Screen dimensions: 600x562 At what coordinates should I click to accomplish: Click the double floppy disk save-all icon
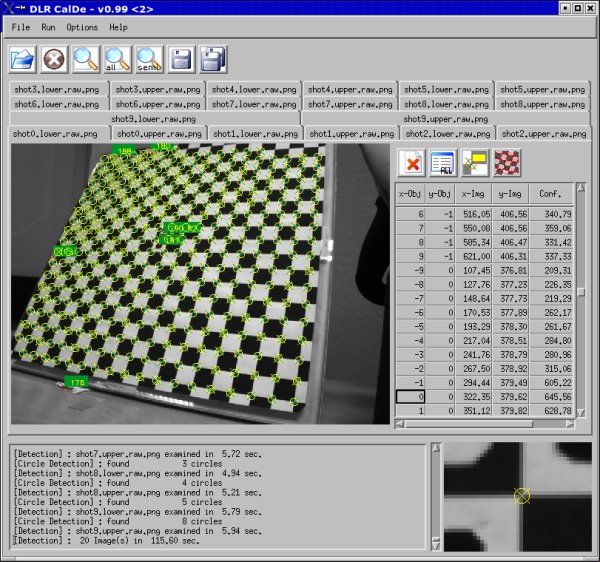(x=212, y=60)
